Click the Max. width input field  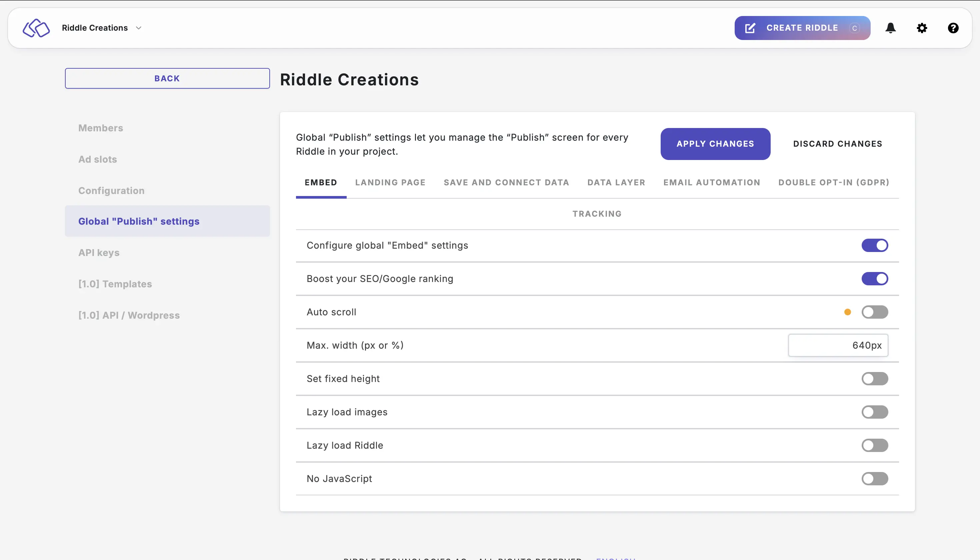[838, 345]
